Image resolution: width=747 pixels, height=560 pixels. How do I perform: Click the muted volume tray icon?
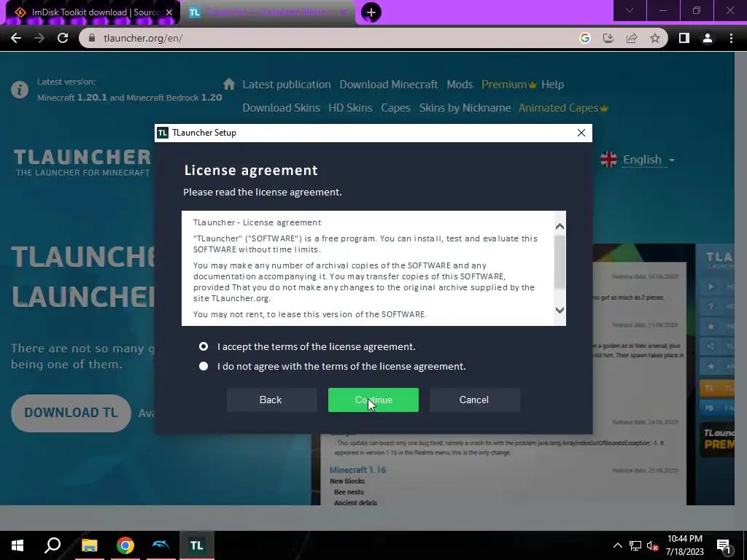tap(652, 545)
